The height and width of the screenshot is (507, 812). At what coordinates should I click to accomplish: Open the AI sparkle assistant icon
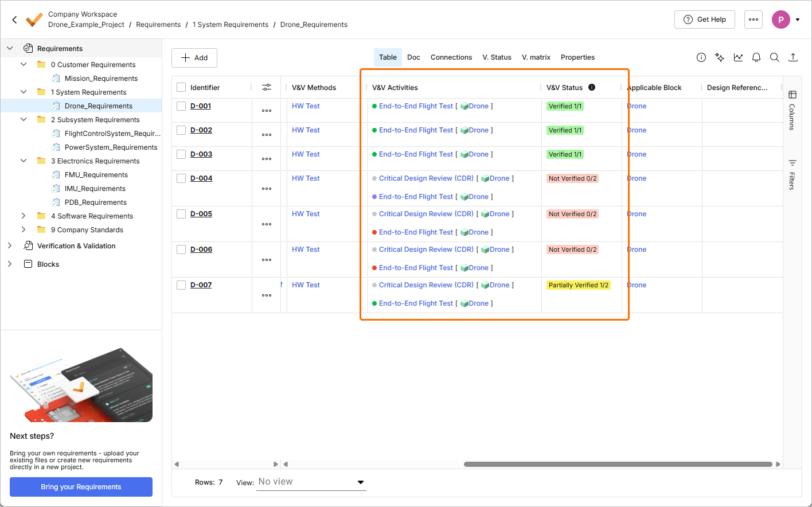720,57
